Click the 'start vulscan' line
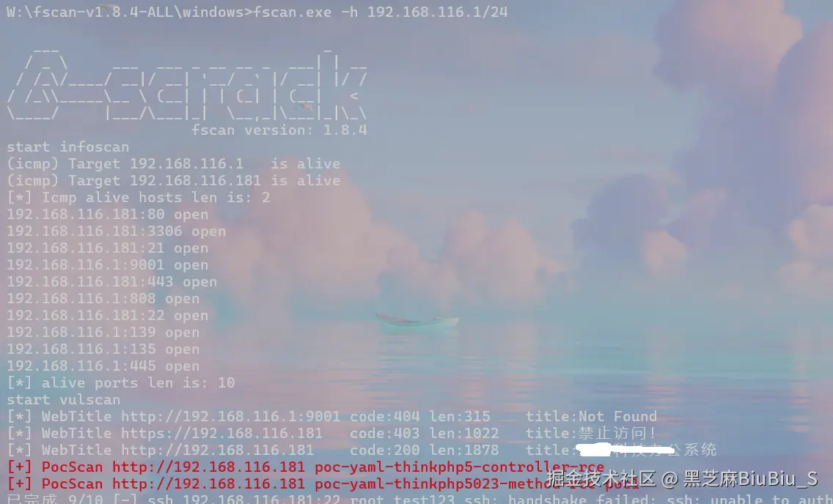 63,400
